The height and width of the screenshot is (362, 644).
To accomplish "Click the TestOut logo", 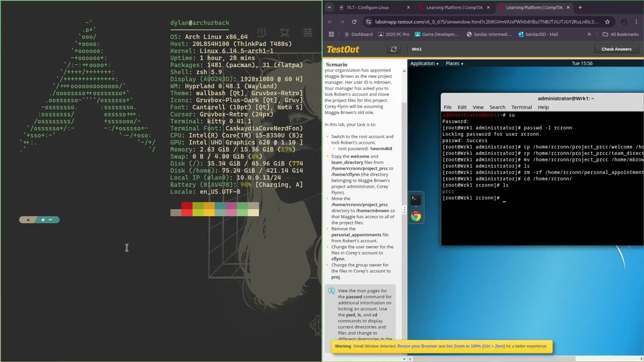I will tap(343, 49).
